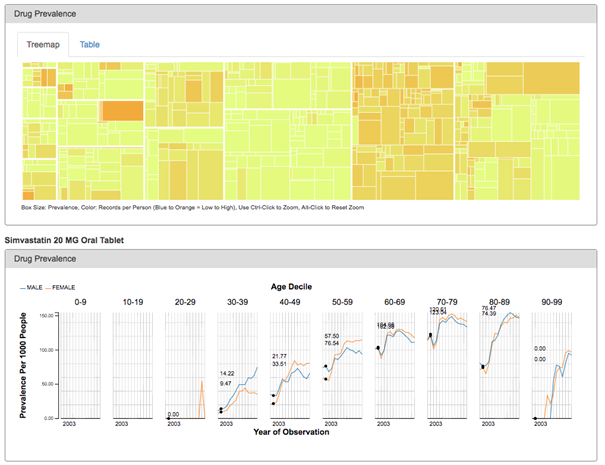Viewport: 605px width, 465px height.
Task: Click the large bright orange treemap box
Action: click(123, 110)
